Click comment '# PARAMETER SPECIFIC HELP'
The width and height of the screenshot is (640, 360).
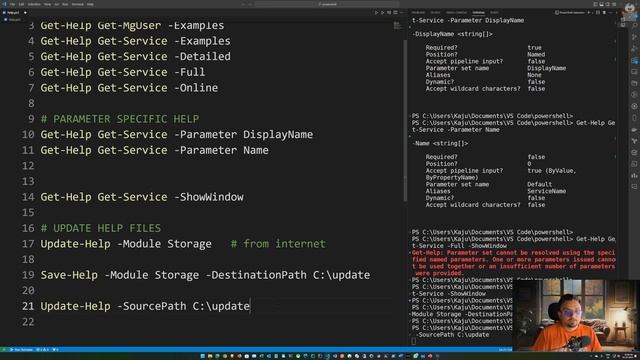click(120, 119)
